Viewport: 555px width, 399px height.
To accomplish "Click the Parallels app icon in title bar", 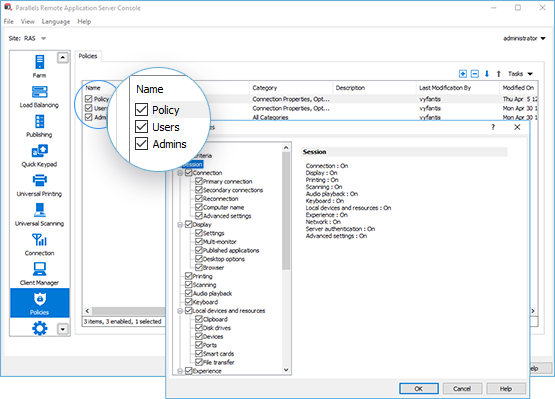I will (x=7, y=7).
